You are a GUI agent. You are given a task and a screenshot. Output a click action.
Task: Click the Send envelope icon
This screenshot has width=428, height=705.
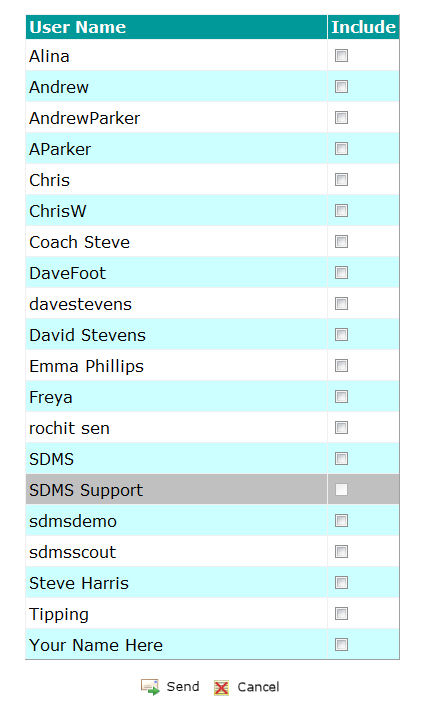150,687
